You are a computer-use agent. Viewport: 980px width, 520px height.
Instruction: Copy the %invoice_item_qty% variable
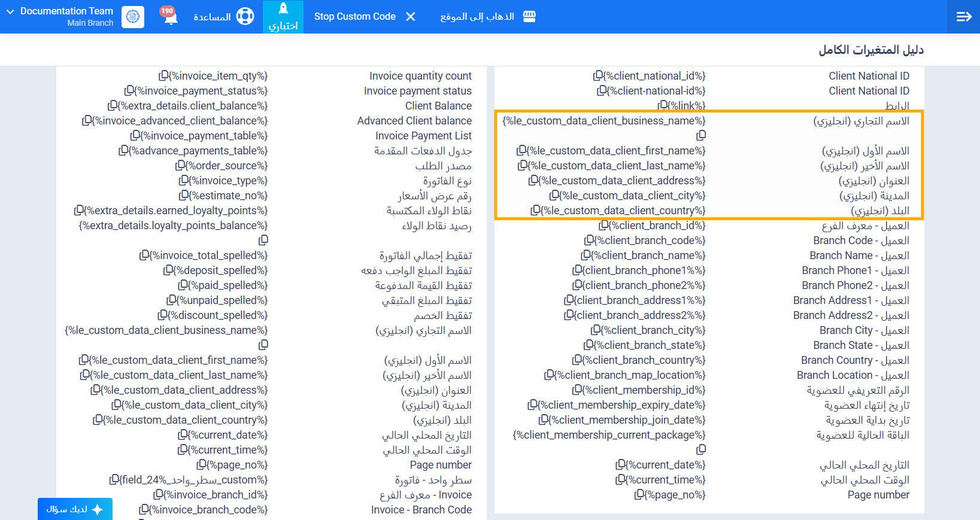163,76
